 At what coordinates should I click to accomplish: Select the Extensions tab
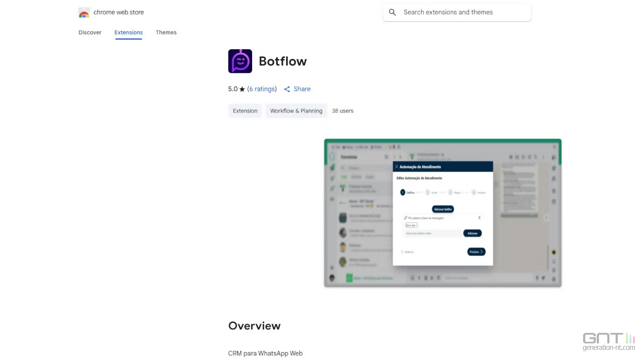128,33
